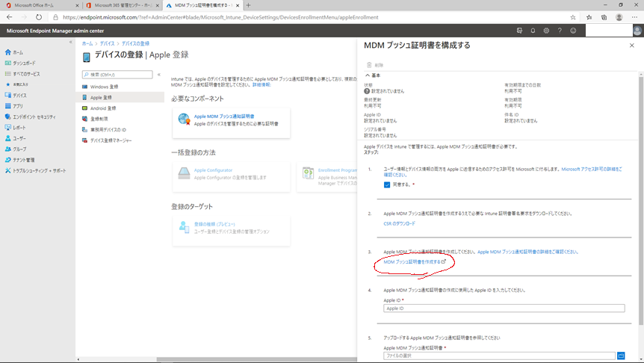Screen dimensions: 644x363
Task: Toggle the agree (同意する) checkbox
Action: [x=387, y=184]
